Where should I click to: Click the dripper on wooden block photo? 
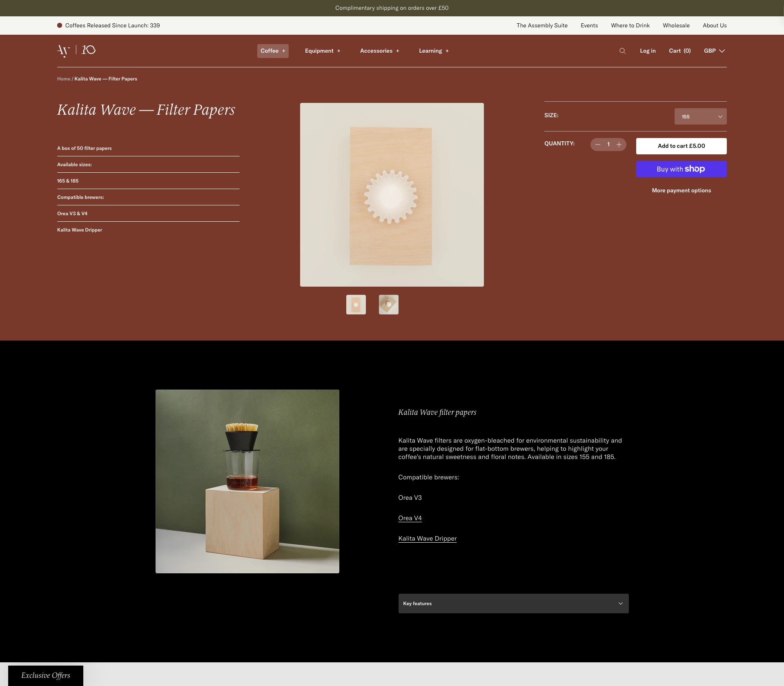tap(247, 481)
